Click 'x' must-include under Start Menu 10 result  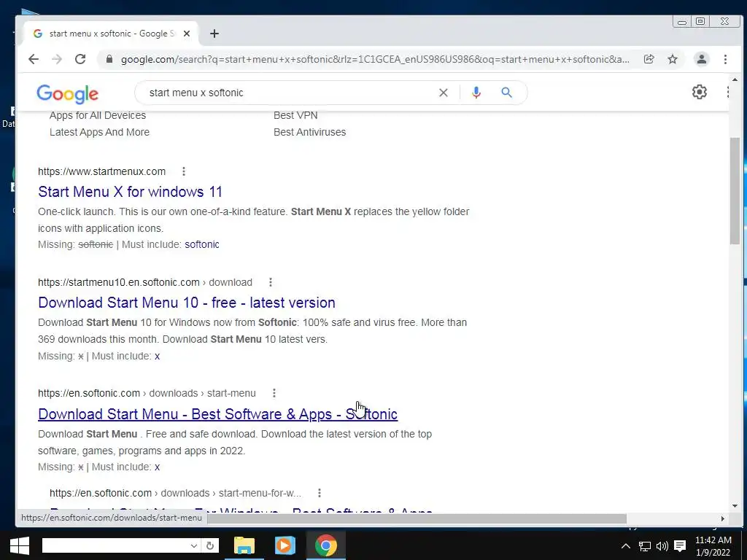[x=158, y=356]
